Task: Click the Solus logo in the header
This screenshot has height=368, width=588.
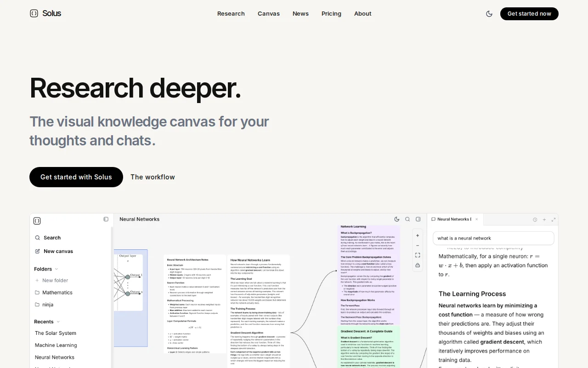Action: 45,13
